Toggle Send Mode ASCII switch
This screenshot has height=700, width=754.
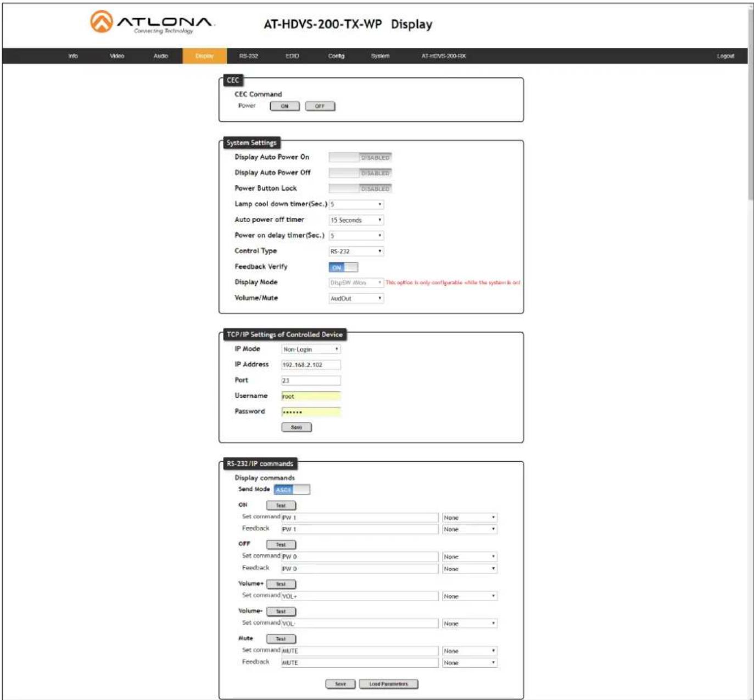tap(292, 490)
